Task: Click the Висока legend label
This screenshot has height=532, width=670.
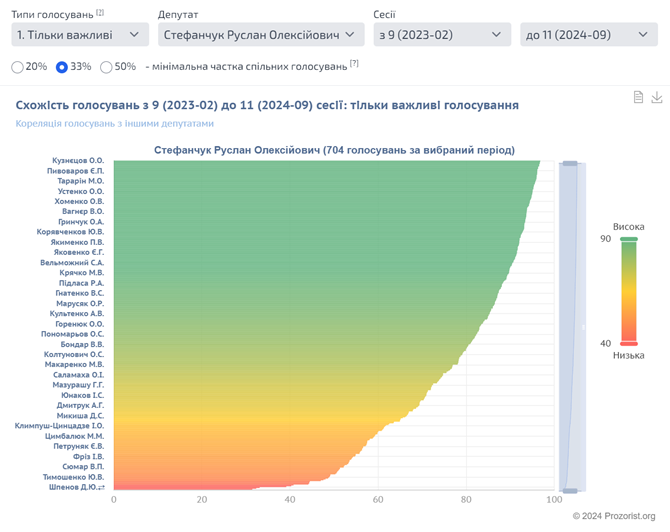Action: (x=629, y=227)
